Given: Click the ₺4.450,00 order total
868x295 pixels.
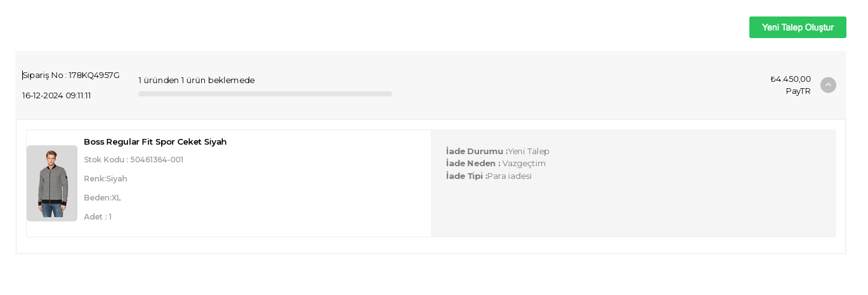Looking at the screenshot, I should click(791, 79).
